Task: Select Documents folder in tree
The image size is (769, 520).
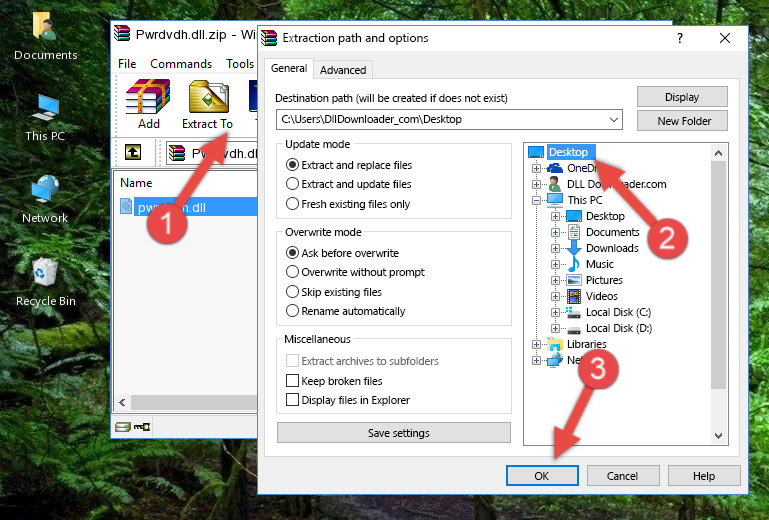Action: pos(613,232)
